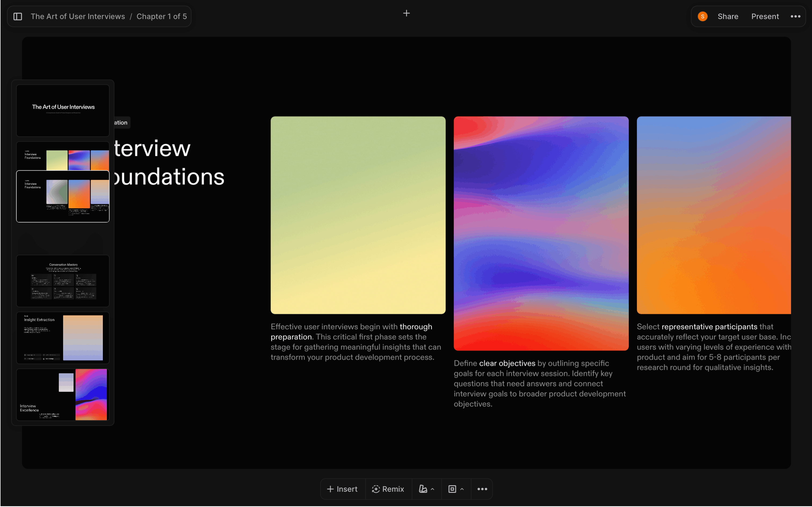
Task: Select the blue-red swirl gradient image
Action: click(x=541, y=233)
